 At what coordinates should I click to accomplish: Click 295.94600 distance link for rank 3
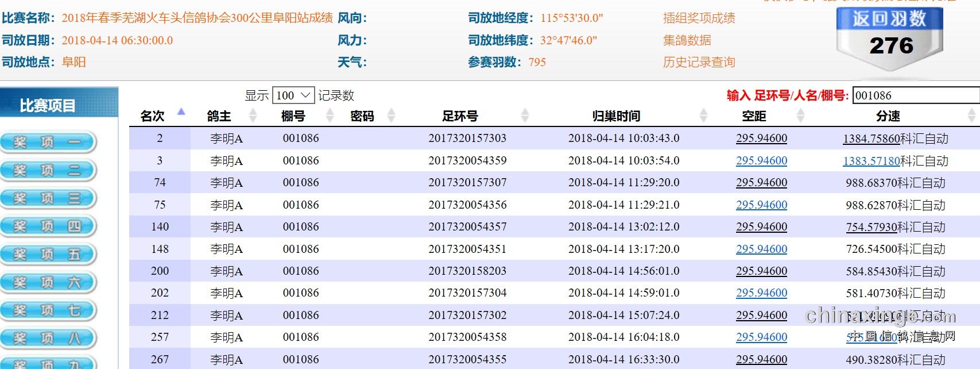click(x=761, y=161)
